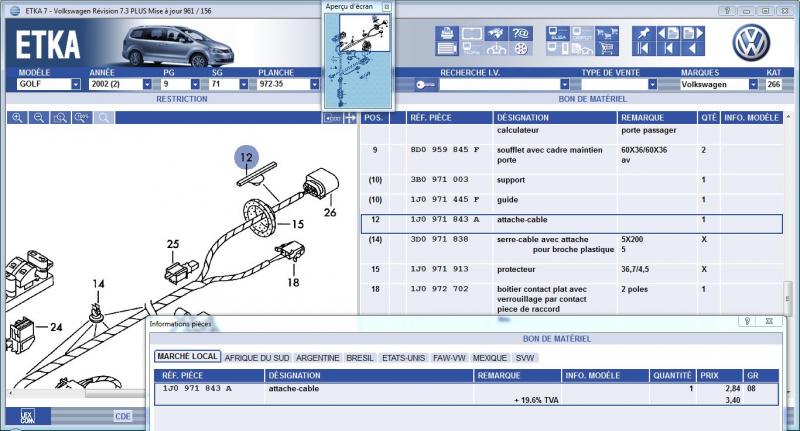Select the BRESIL tab
This screenshot has width=800, height=431.
360,358
